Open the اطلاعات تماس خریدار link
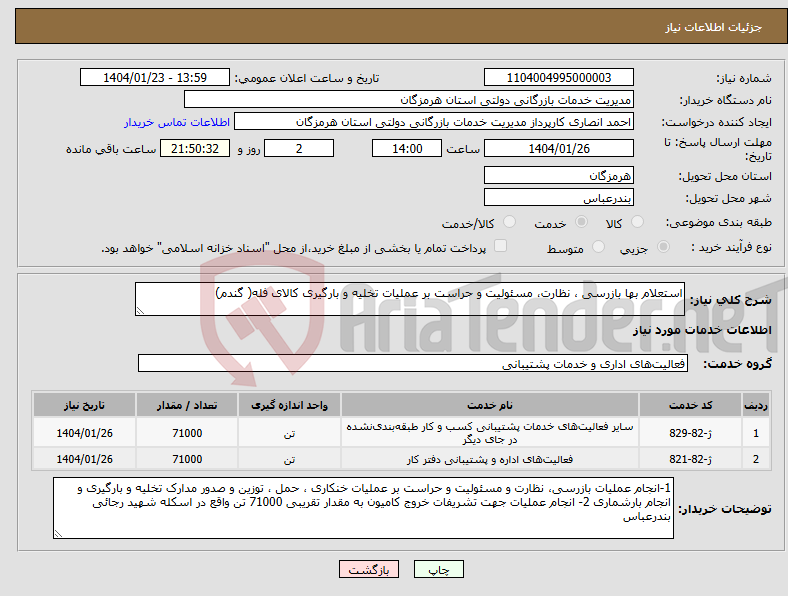 point(177,122)
